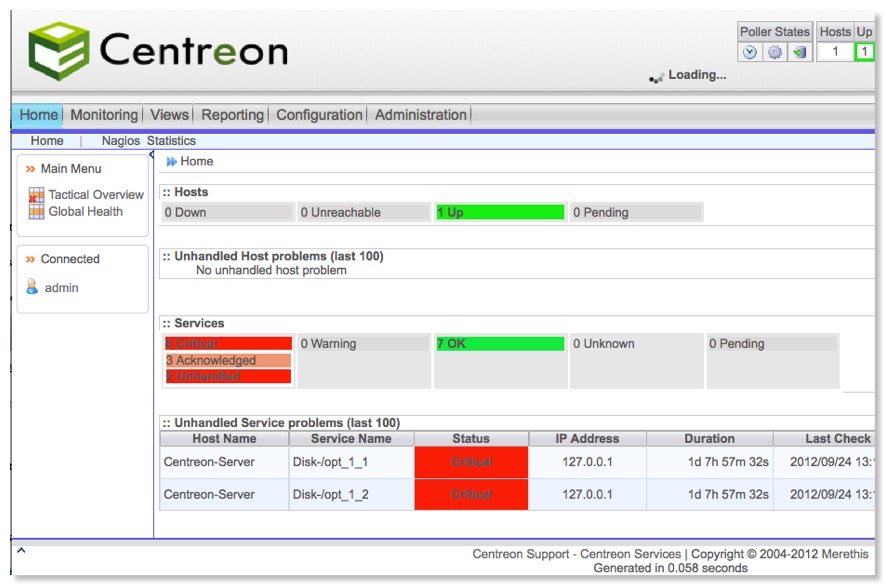
Task: Open the Centreon-Server host link for Disk-/opt_1_1
Action: coord(209,462)
